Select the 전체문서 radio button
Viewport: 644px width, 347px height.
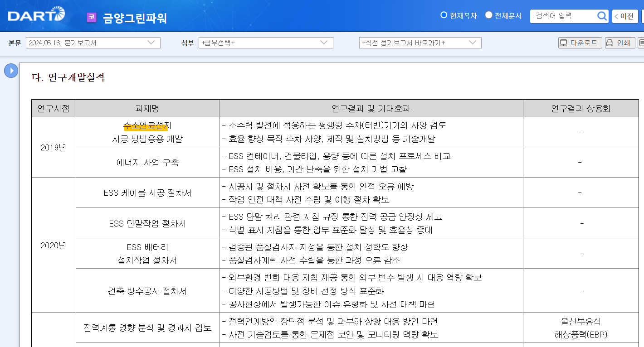488,15
